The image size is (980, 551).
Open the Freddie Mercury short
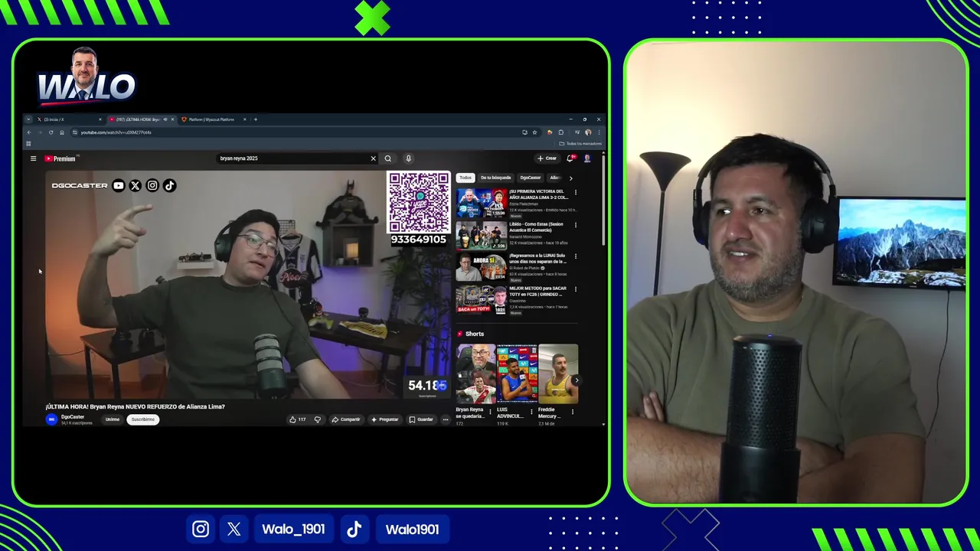(x=558, y=373)
